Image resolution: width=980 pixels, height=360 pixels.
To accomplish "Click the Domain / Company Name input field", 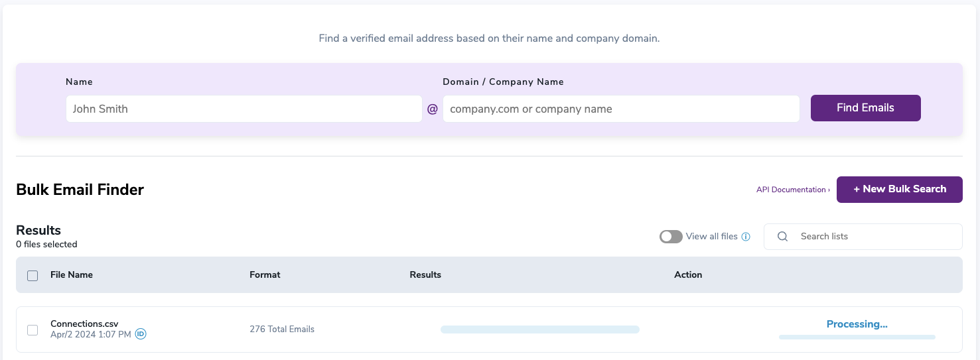I will pos(620,109).
